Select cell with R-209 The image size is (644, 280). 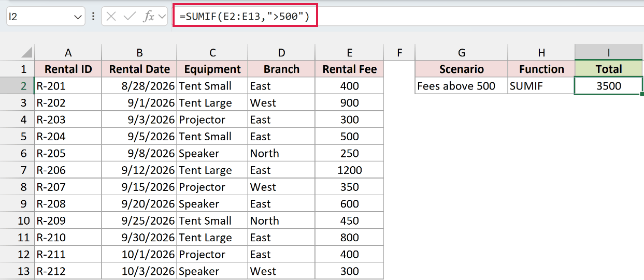pos(68,221)
